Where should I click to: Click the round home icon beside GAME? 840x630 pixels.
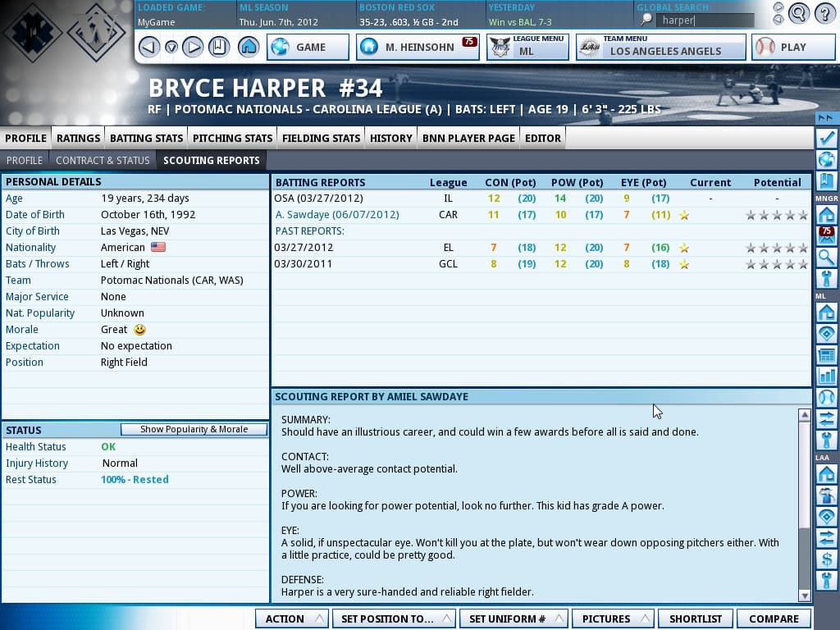(x=249, y=47)
